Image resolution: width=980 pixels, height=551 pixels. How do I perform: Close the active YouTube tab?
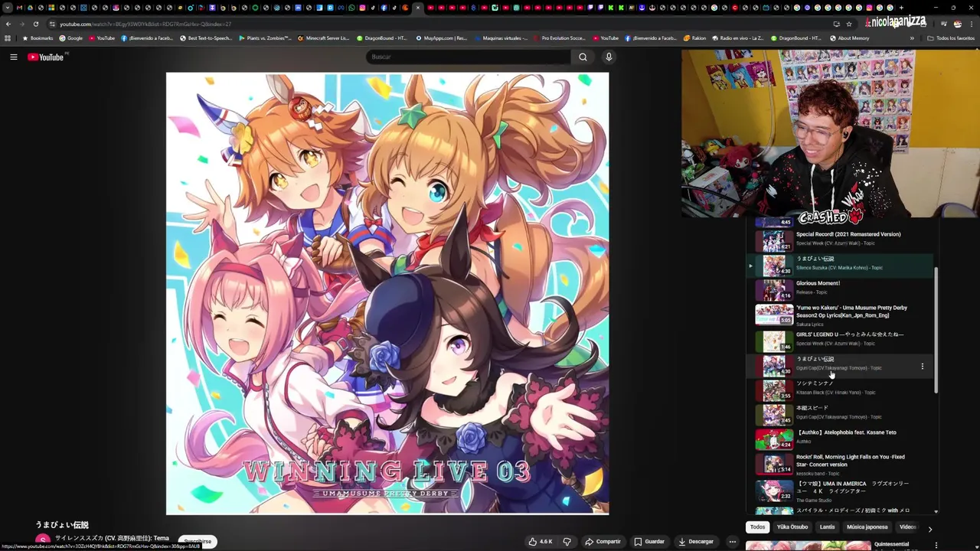pyautogui.click(x=418, y=8)
